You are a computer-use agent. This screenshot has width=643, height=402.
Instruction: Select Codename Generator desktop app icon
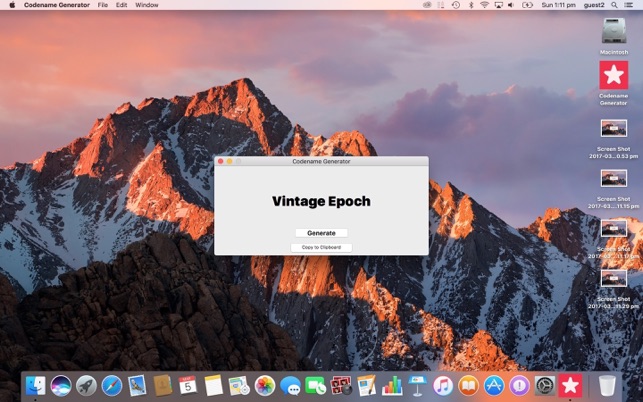click(x=613, y=75)
